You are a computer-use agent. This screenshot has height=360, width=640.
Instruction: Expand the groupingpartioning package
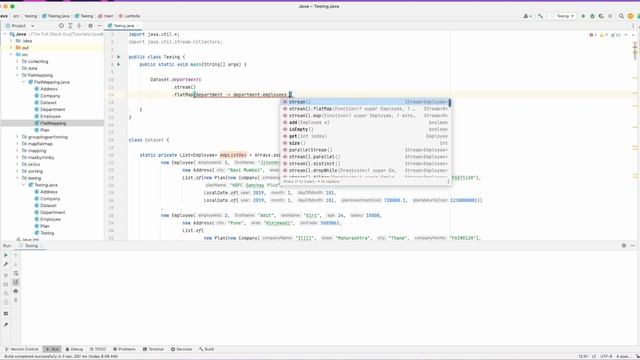[x=17, y=137]
